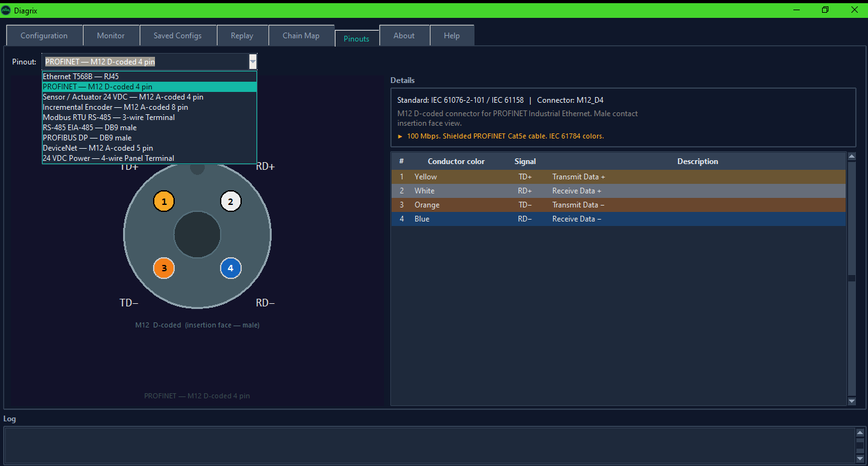Click Log panel scrollbar down arrow

click(x=860, y=458)
